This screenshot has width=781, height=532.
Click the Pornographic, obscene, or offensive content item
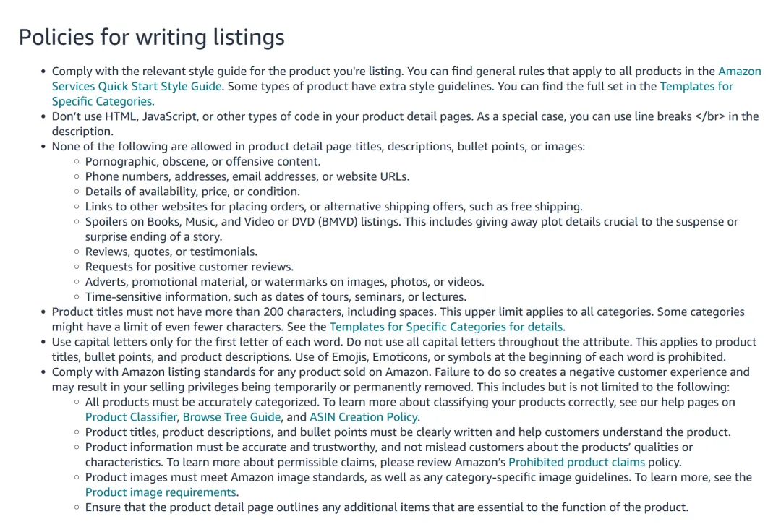[x=202, y=161]
